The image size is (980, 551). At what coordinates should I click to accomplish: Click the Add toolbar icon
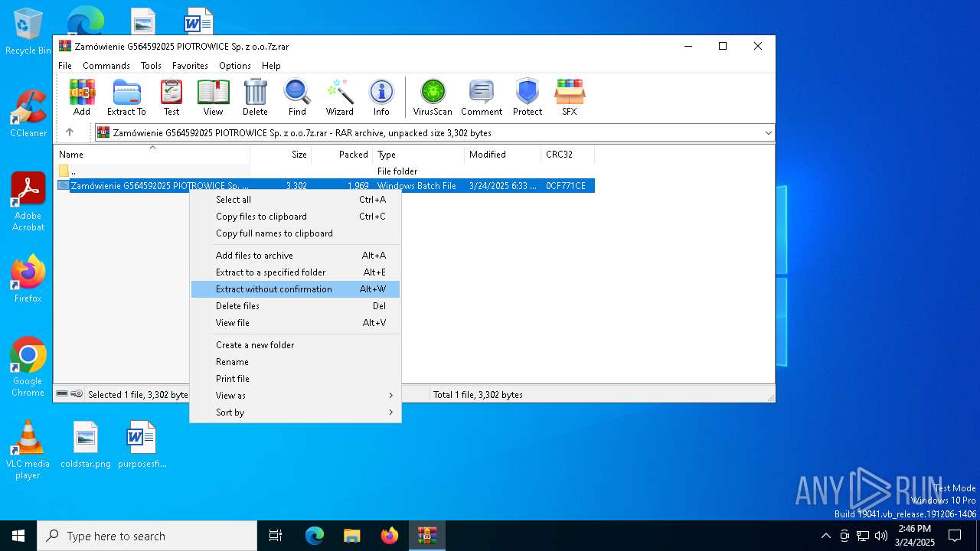tap(82, 97)
